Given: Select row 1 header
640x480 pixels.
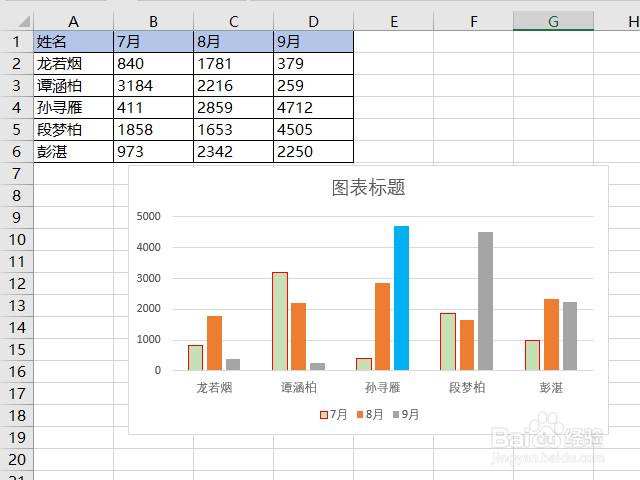Looking at the screenshot, I should coord(16,42).
